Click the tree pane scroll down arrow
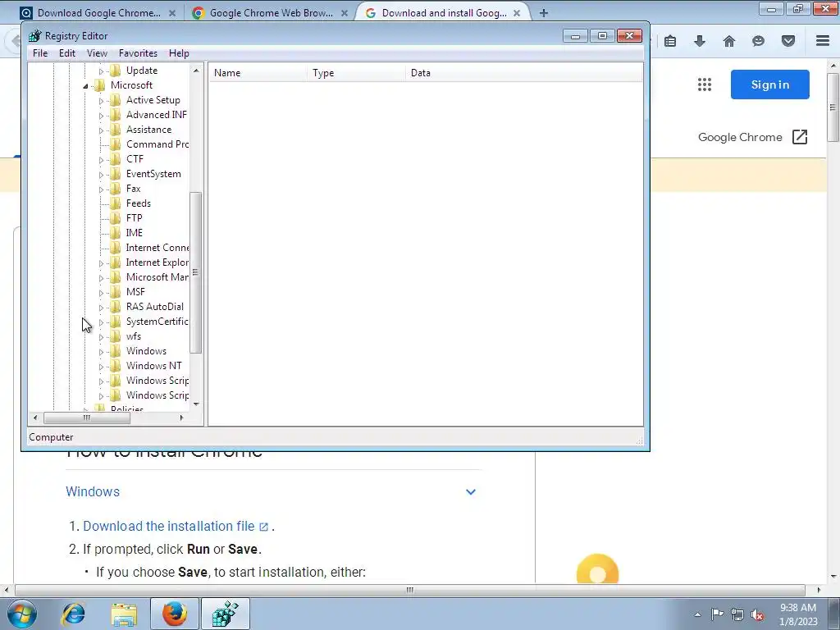The image size is (840, 630). (196, 404)
